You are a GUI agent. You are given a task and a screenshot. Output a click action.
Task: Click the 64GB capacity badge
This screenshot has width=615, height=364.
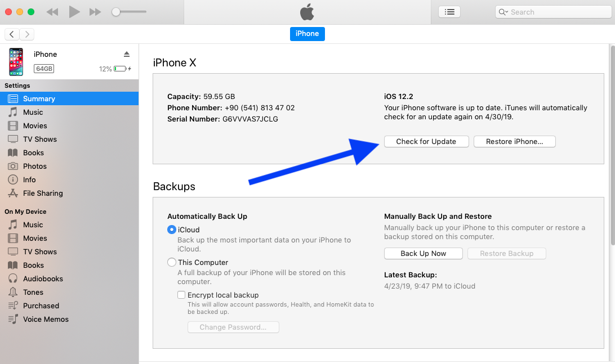(x=44, y=69)
